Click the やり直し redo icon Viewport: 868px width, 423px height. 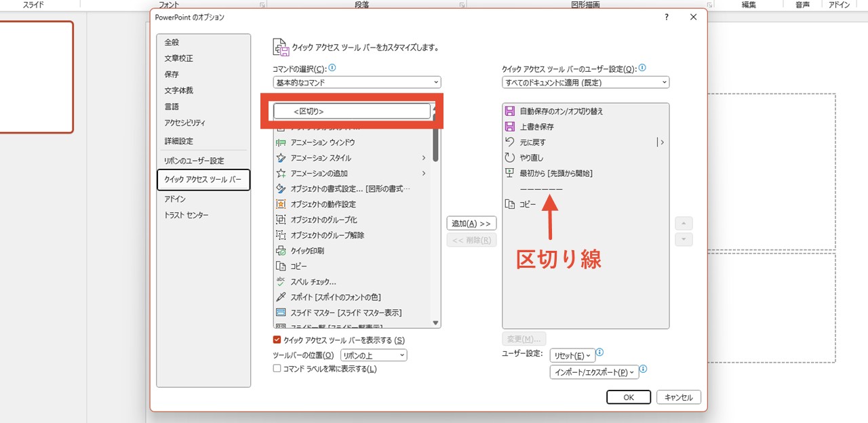511,158
